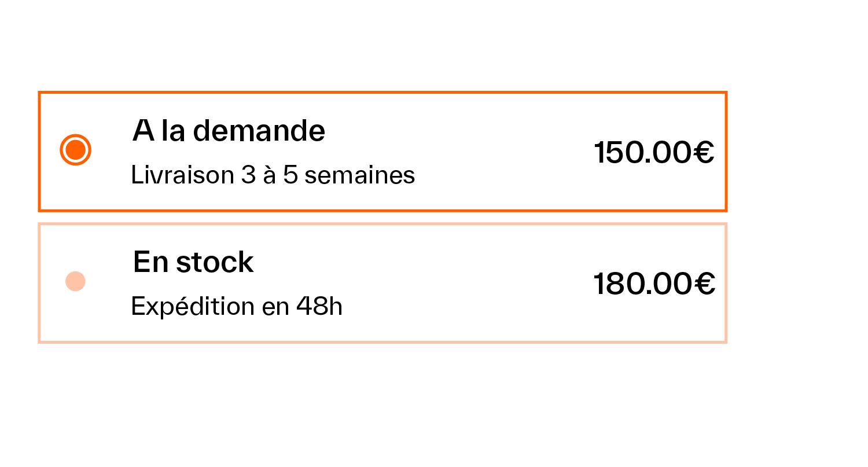This screenshot has height=467, width=868.
Task: Pick the option costing 150.00€
Action: [382, 151]
